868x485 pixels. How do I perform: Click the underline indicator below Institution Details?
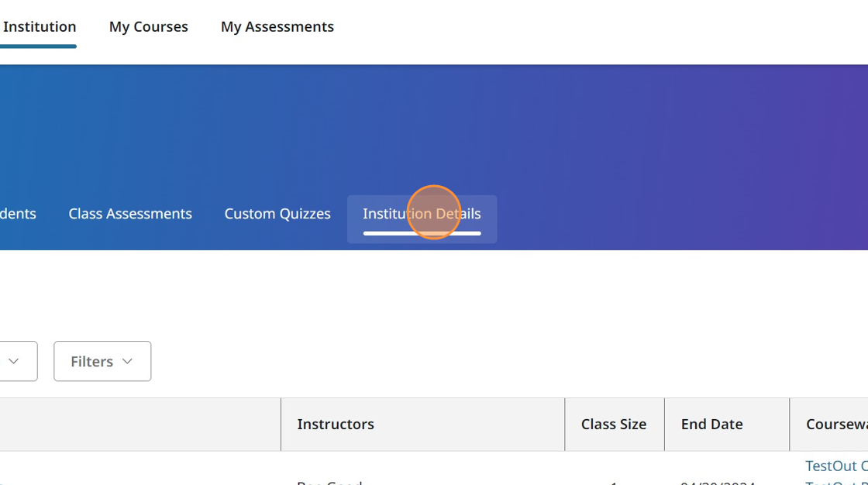(x=422, y=232)
